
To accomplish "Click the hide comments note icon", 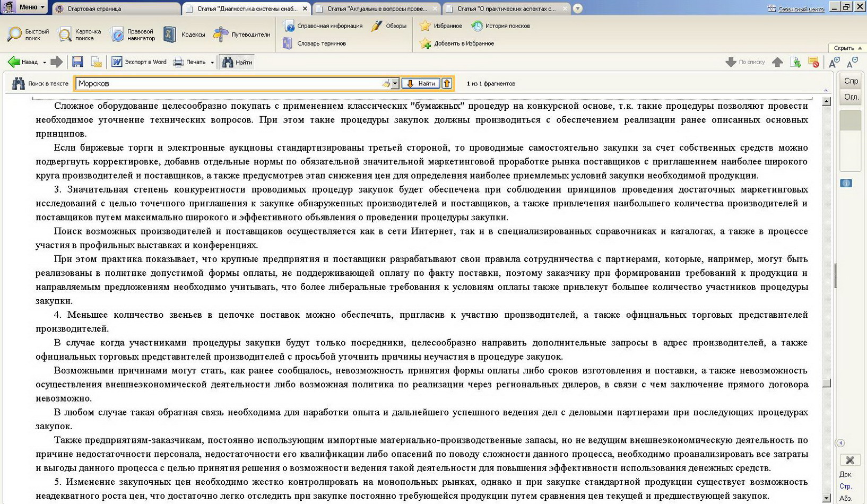I will point(813,62).
